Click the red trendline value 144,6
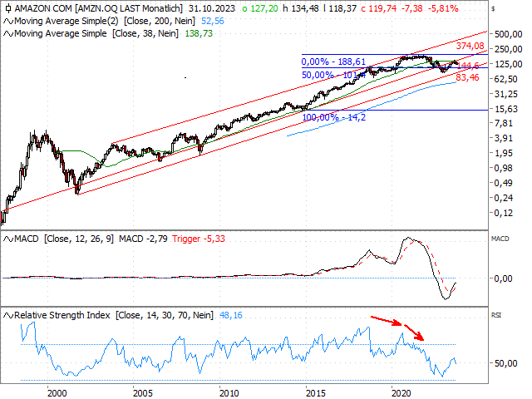This screenshot has height=399, width=532. coord(468,66)
